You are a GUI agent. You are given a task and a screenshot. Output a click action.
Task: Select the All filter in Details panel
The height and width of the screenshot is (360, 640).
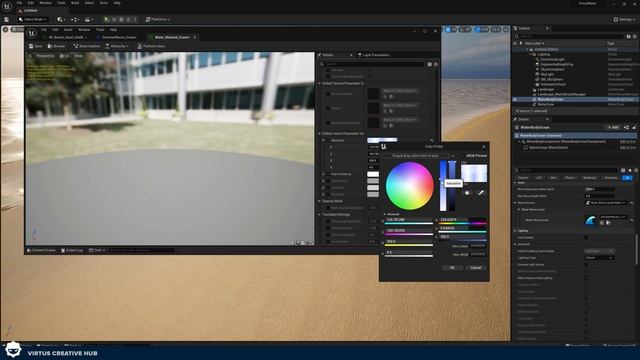627,178
